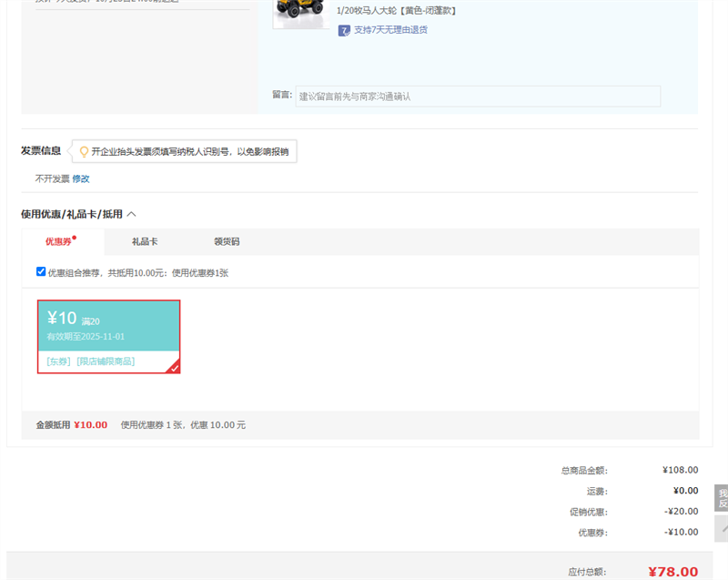Open the 领货码 tab
This screenshot has width=728, height=580.
coord(227,241)
